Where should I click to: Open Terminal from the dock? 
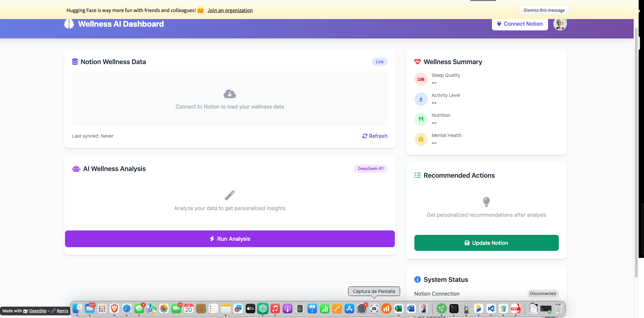[x=454, y=309]
